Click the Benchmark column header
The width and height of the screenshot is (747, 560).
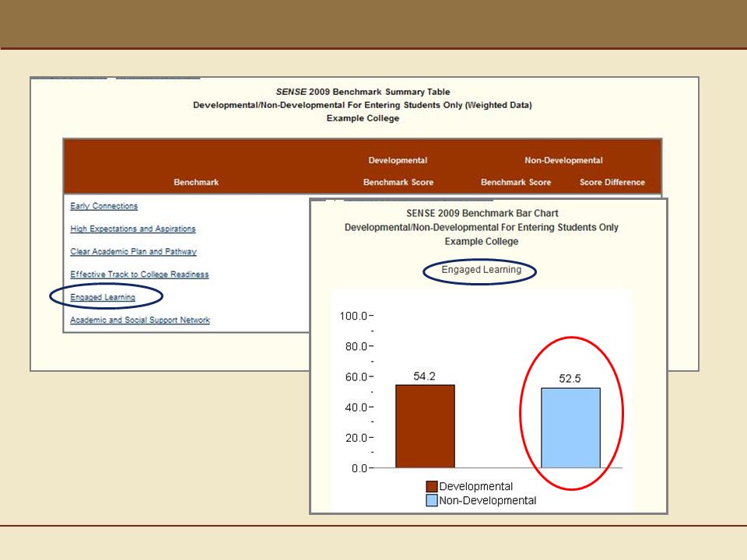[196, 182]
